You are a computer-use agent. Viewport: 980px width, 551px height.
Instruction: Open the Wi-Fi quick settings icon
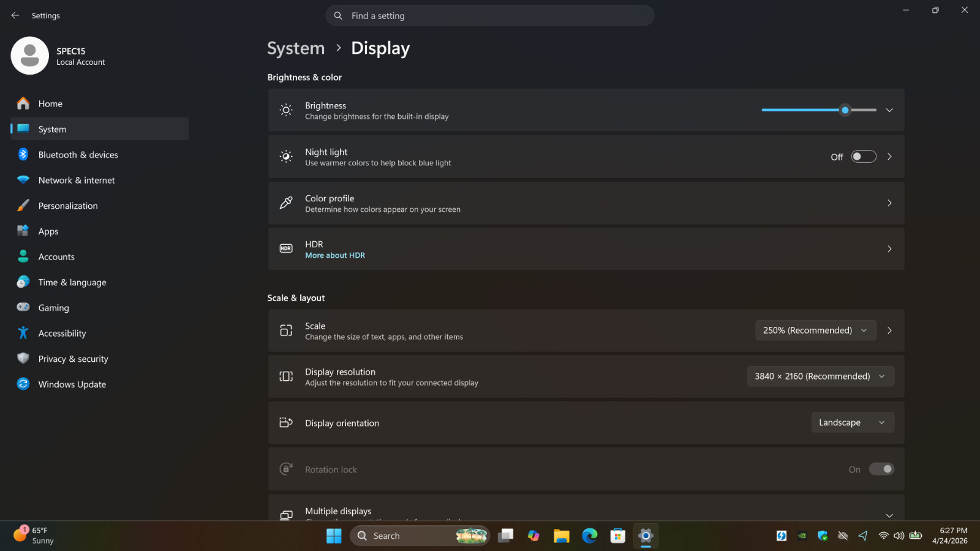[x=883, y=536]
